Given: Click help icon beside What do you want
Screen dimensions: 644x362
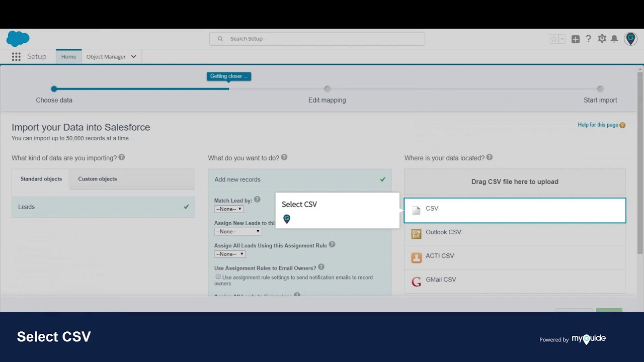Looking at the screenshot, I should 284,157.
